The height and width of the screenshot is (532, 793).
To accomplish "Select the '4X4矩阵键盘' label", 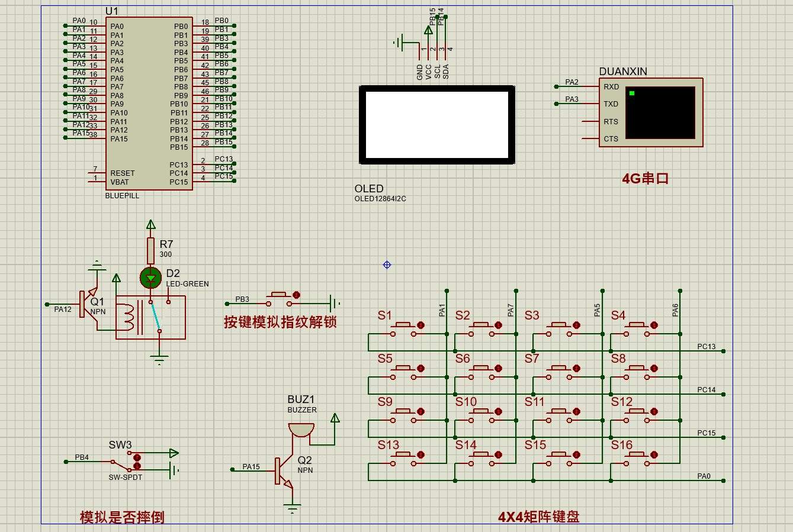I will (x=538, y=517).
